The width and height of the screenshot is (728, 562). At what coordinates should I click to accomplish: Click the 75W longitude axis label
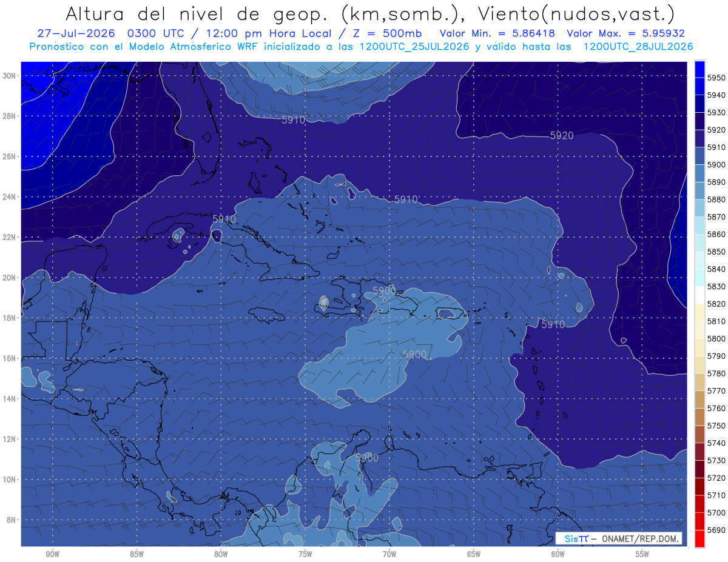point(305,554)
